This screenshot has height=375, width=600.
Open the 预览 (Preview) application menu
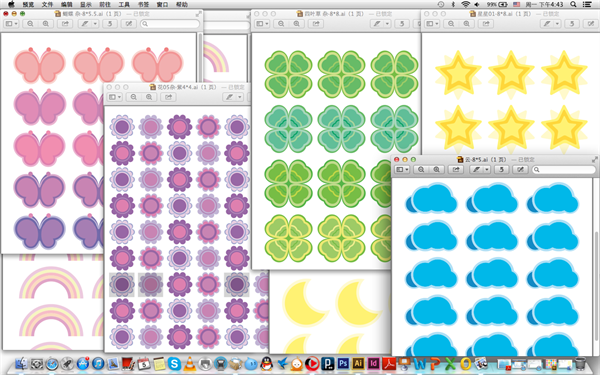tap(28, 5)
